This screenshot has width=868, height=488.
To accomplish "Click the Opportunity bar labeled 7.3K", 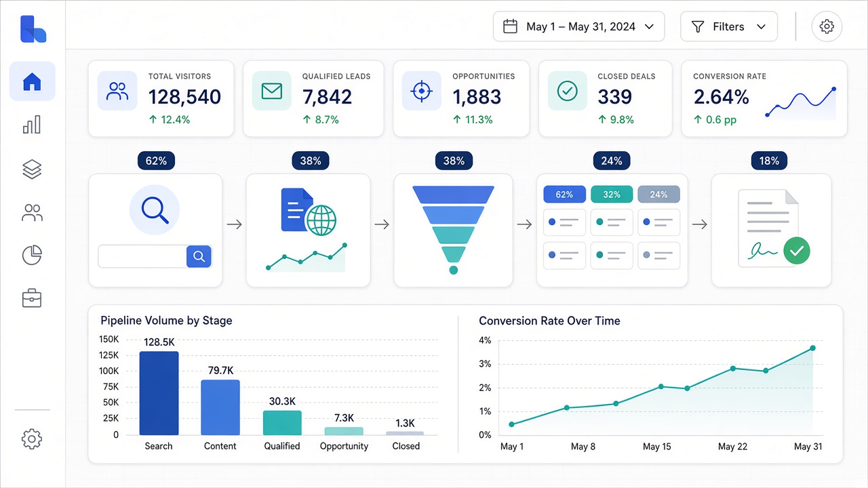I will [x=344, y=431].
